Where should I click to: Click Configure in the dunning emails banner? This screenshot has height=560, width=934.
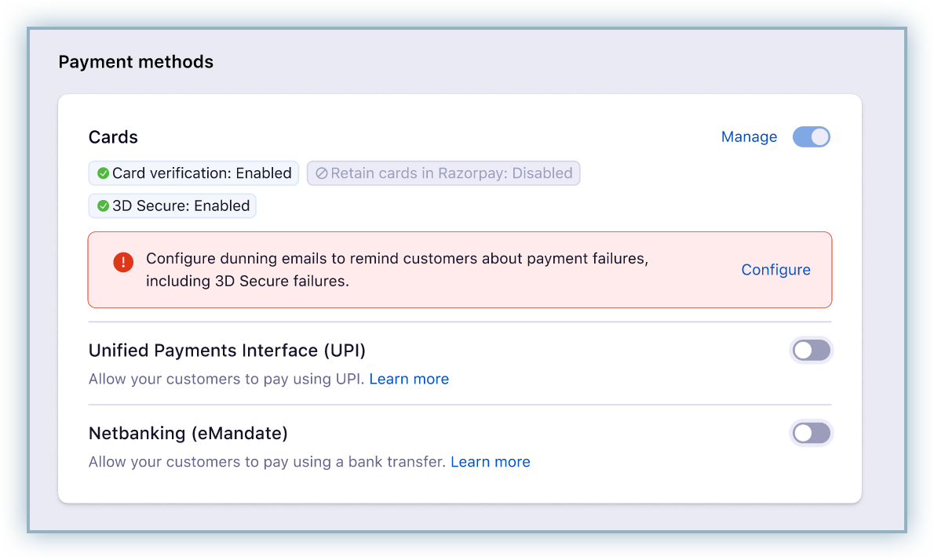click(775, 270)
